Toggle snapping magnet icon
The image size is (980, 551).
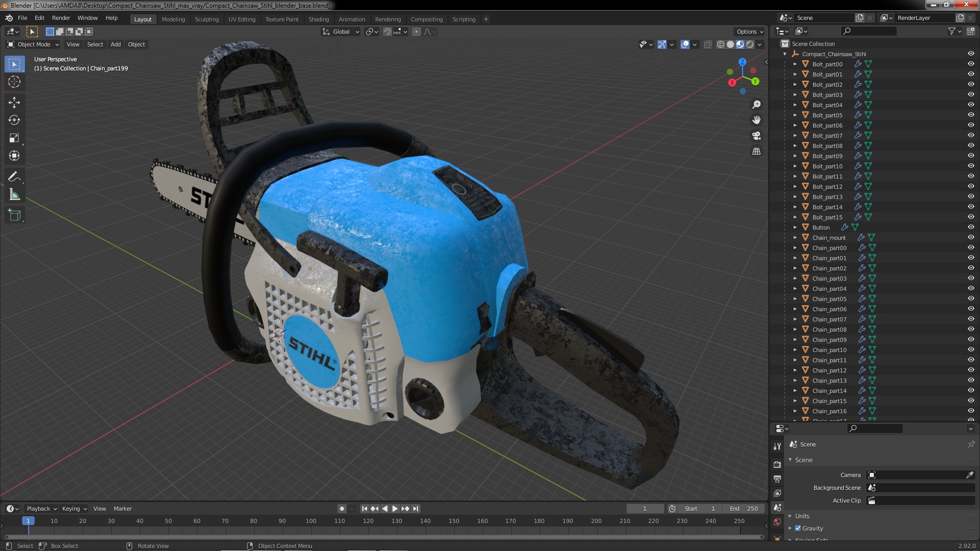pos(387,32)
